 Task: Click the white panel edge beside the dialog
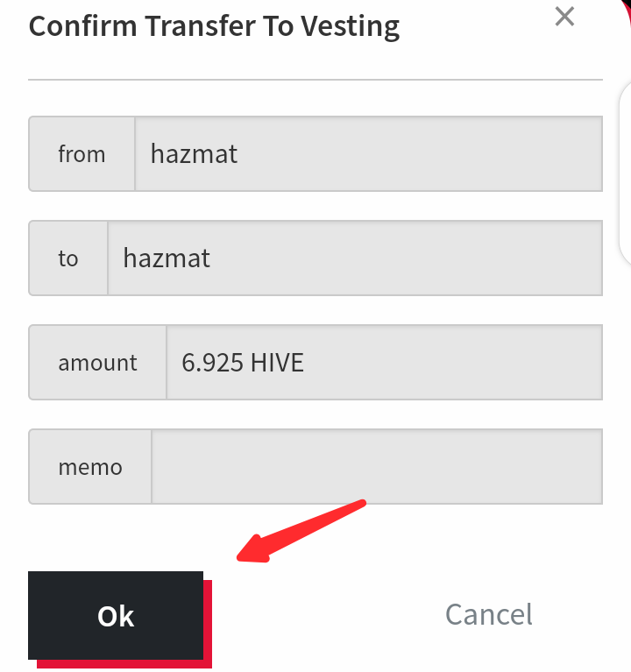coord(626,172)
